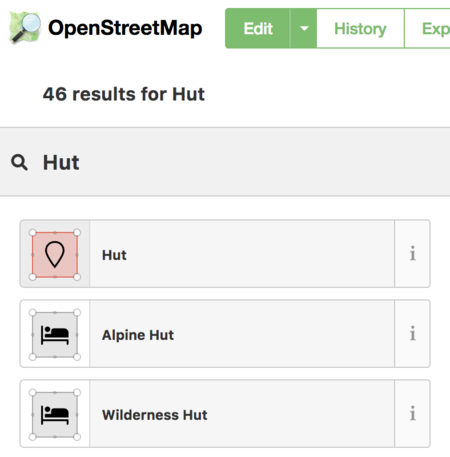Click the green Edit button

[x=258, y=29]
